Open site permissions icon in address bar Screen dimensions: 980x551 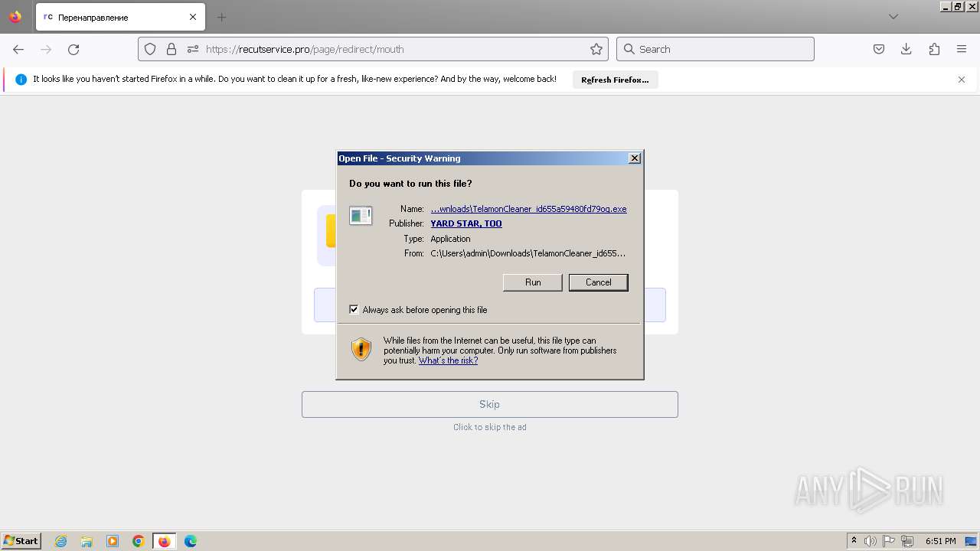[192, 49]
